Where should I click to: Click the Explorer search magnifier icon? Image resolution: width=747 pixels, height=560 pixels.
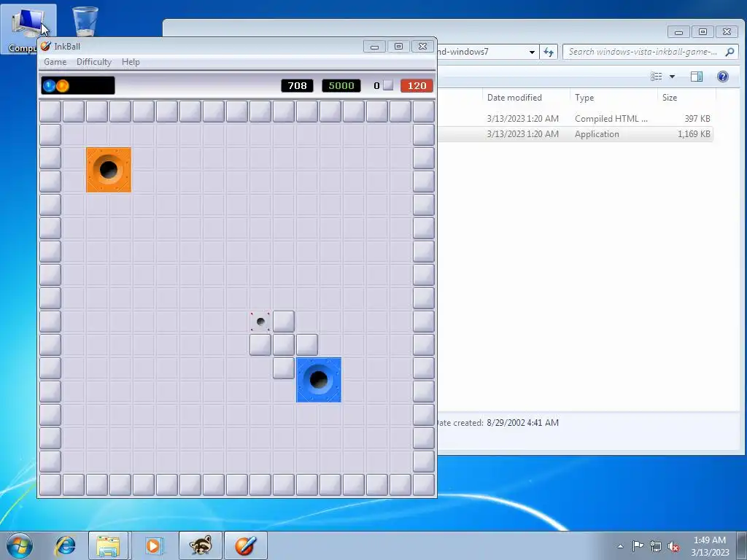pos(729,52)
